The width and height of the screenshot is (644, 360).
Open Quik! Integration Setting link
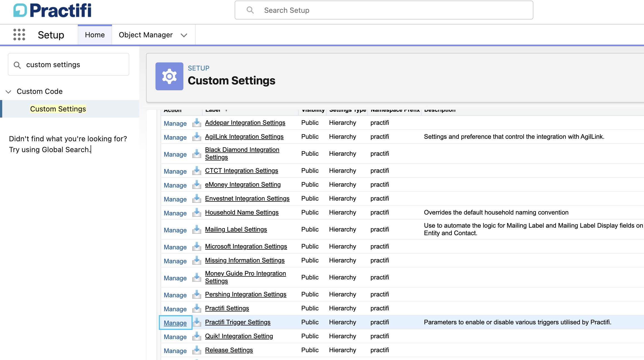[x=239, y=336]
